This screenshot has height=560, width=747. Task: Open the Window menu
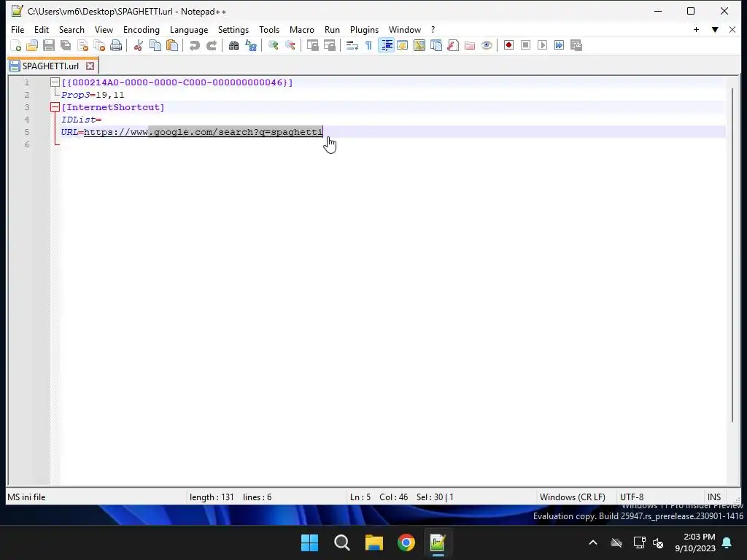pos(405,29)
